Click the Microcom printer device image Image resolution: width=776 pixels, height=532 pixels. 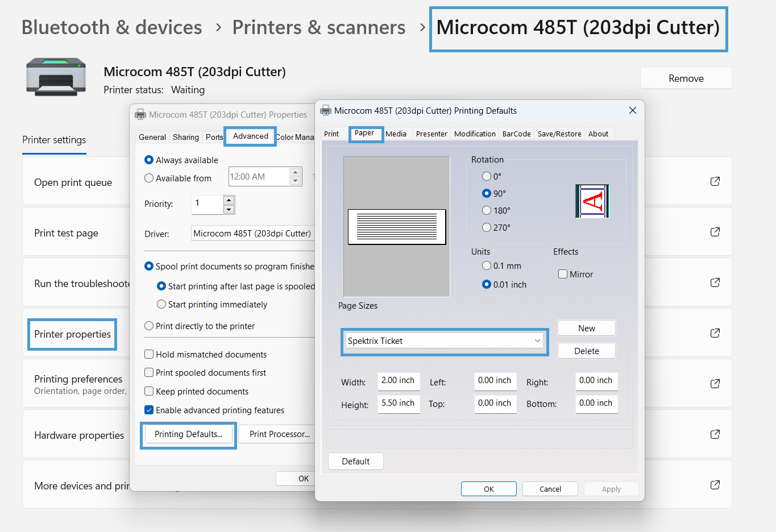(55, 77)
